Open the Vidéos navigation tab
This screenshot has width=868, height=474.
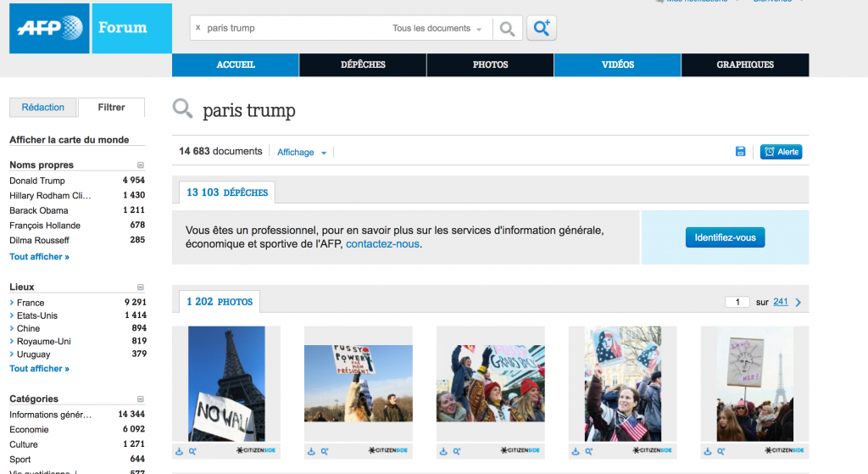point(617,65)
